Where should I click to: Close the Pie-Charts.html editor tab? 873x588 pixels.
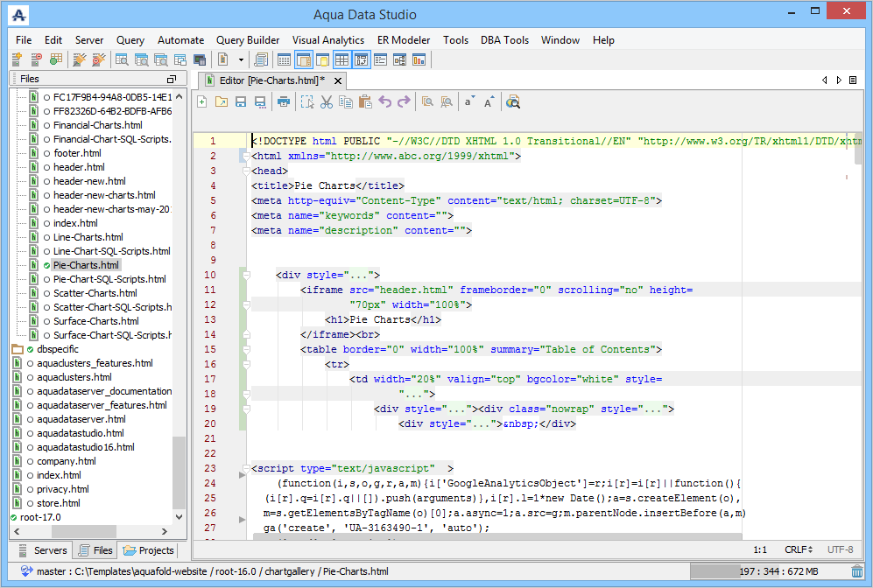pyautogui.click(x=338, y=80)
